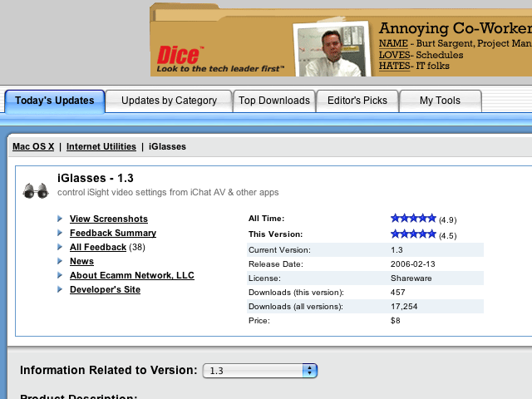Image resolution: width=532 pixels, height=399 pixels.
Task: Click the co-worker photo in the ad
Action: pos(331,50)
